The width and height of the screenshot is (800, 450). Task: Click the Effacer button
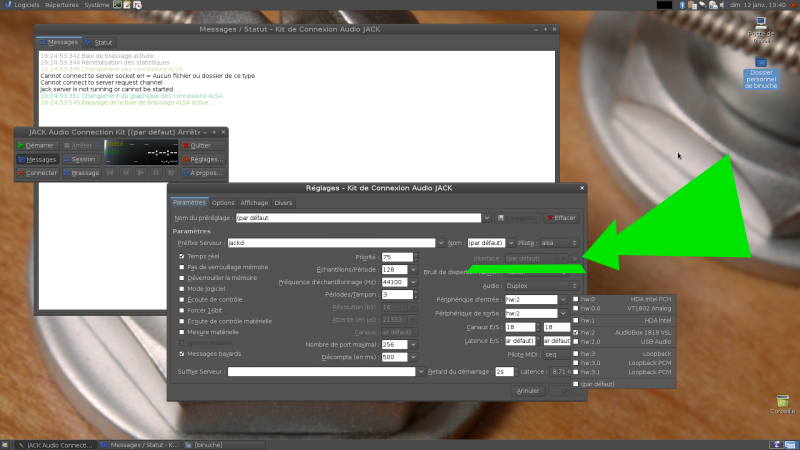[x=561, y=218]
